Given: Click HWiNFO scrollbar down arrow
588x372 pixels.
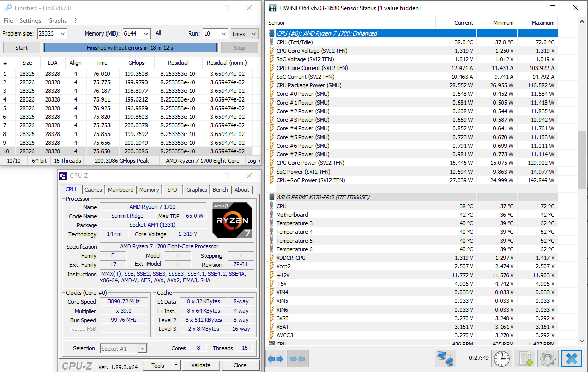Looking at the screenshot, I should pyautogui.click(x=581, y=341).
